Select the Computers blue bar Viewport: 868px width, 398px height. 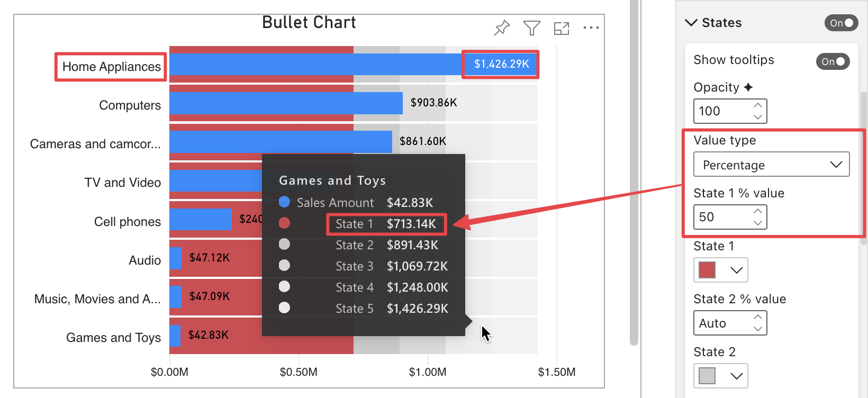[x=286, y=103]
